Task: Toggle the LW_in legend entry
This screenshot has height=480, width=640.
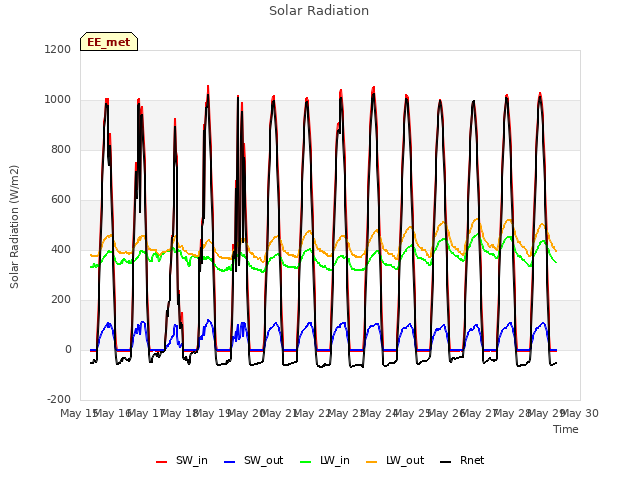Action: click(x=324, y=461)
